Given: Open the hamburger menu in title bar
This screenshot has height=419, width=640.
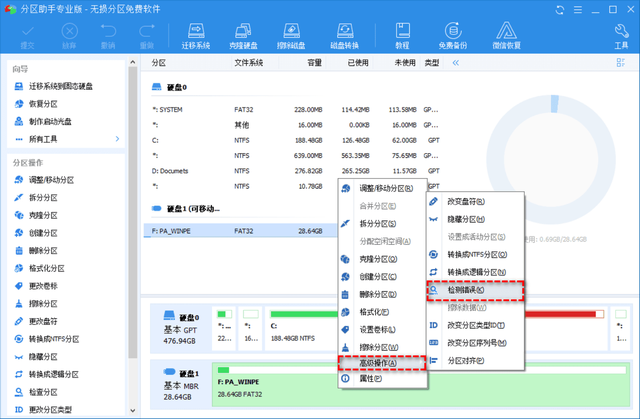Looking at the screenshot, I should 578,9.
